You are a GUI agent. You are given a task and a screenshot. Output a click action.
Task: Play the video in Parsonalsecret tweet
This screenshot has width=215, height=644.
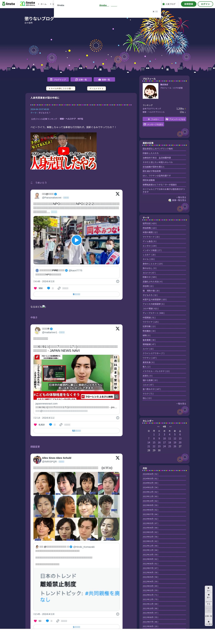(76, 240)
